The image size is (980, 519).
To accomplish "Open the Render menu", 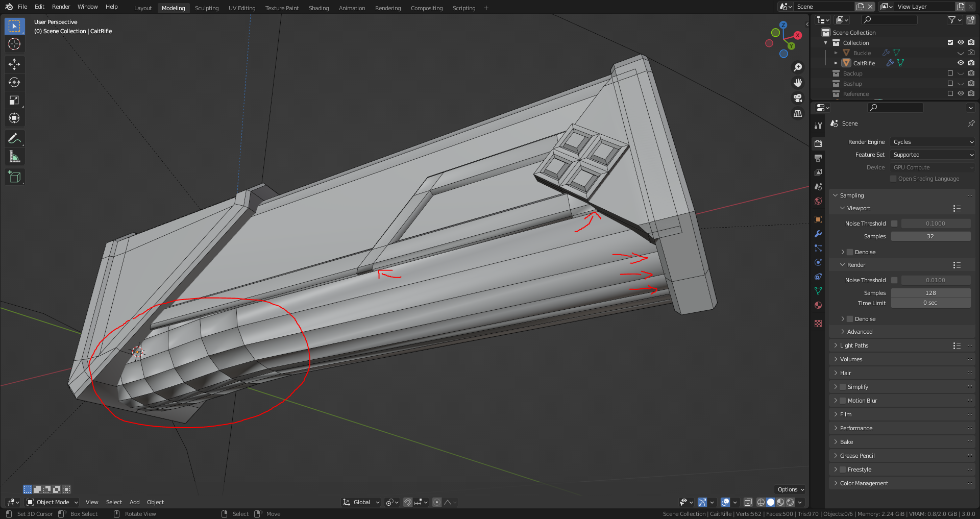I will tap(61, 7).
